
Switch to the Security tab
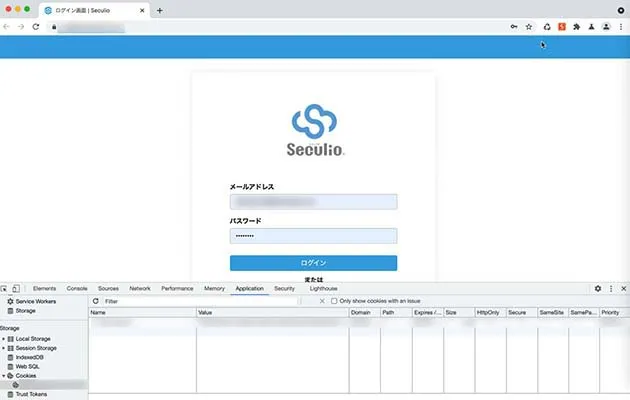coord(284,288)
